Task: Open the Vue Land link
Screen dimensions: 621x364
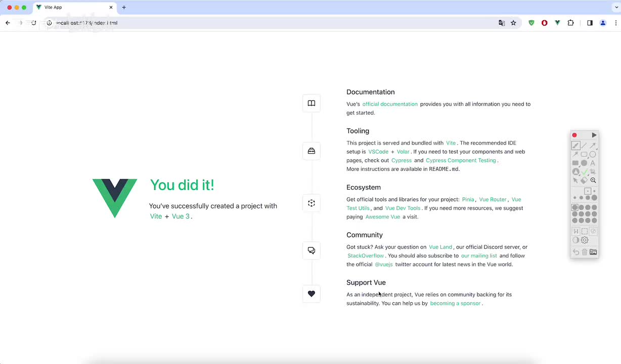Action: click(440, 247)
